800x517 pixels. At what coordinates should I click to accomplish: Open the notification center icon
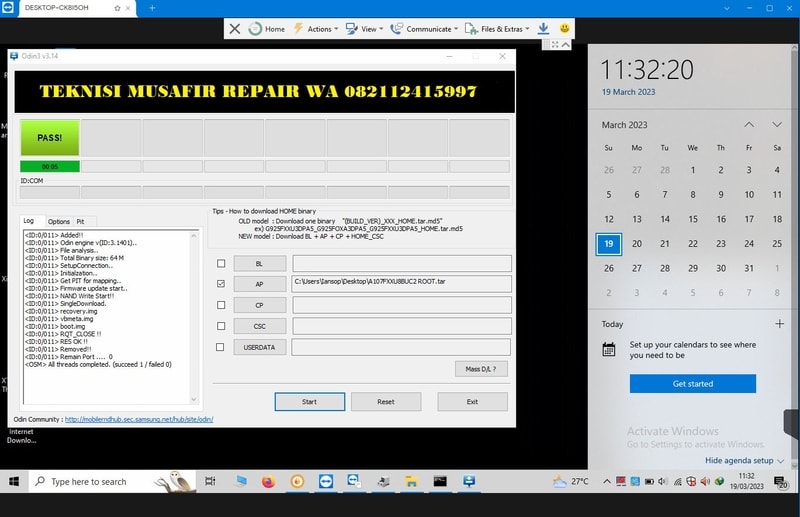[x=780, y=482]
